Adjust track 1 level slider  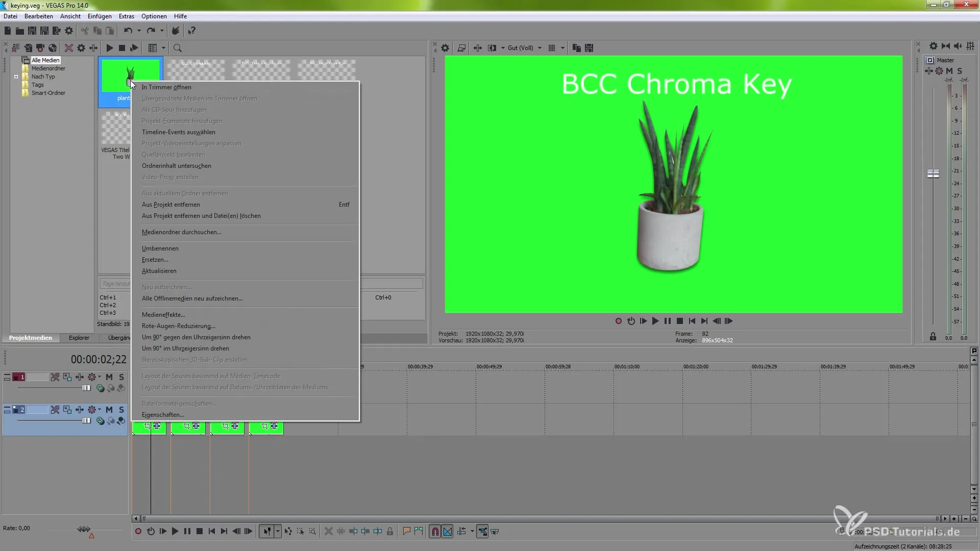click(x=86, y=388)
